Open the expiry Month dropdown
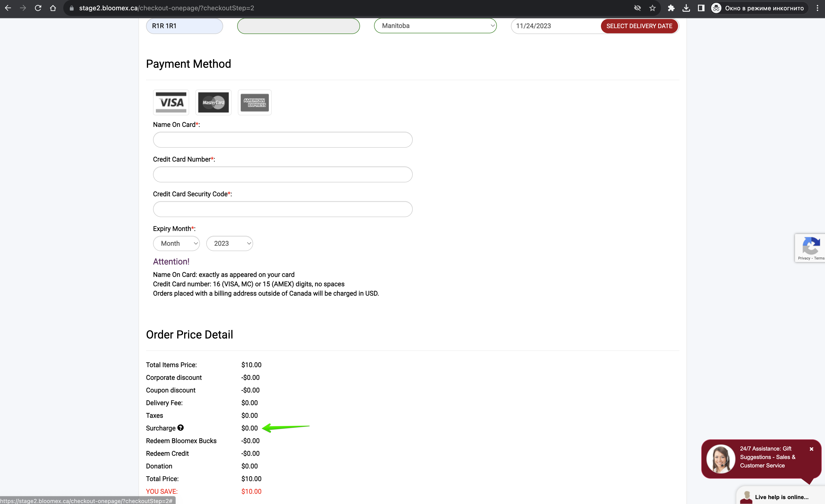 [176, 244]
